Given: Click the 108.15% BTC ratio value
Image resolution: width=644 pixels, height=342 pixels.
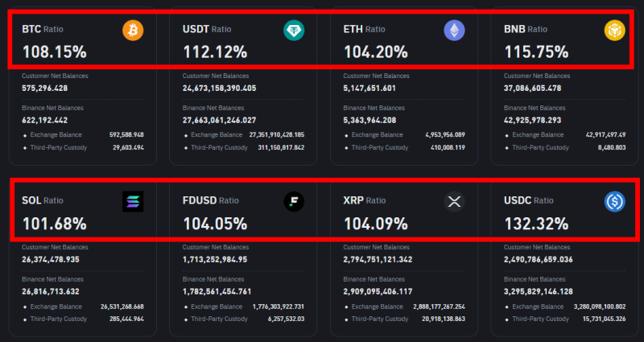Looking at the screenshot, I should [54, 52].
